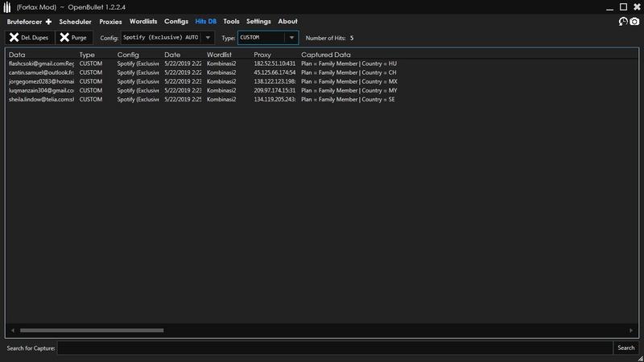
Task: Take a screenshot with the camera icon
Action: click(634, 22)
